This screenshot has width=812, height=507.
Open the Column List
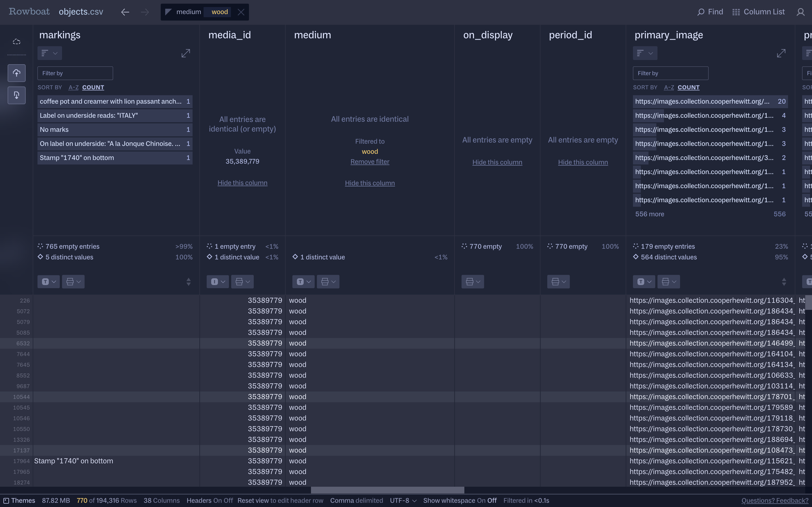pos(758,12)
